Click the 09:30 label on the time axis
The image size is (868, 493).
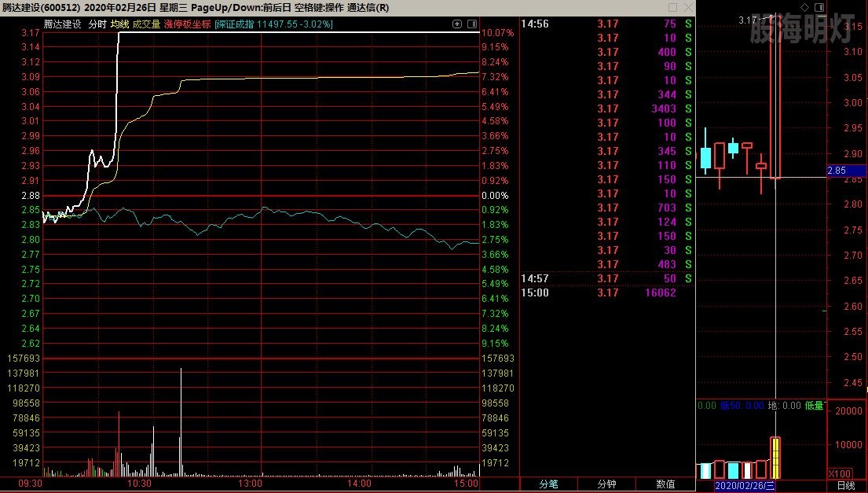coord(30,484)
